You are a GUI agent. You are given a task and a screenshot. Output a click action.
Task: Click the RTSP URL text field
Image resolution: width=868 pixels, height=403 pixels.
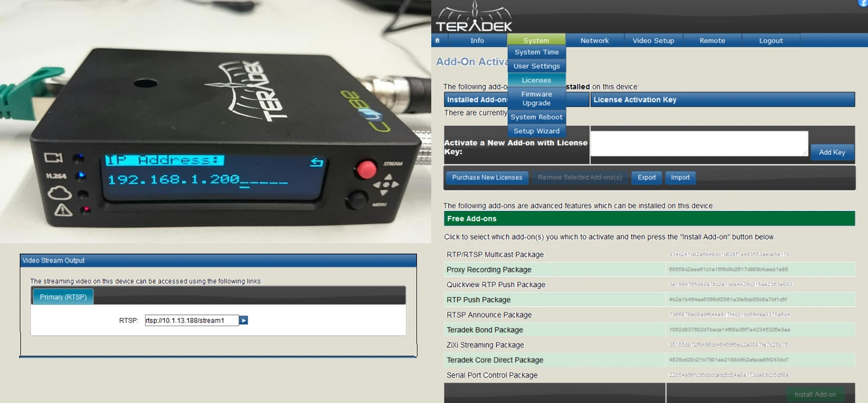[191, 320]
